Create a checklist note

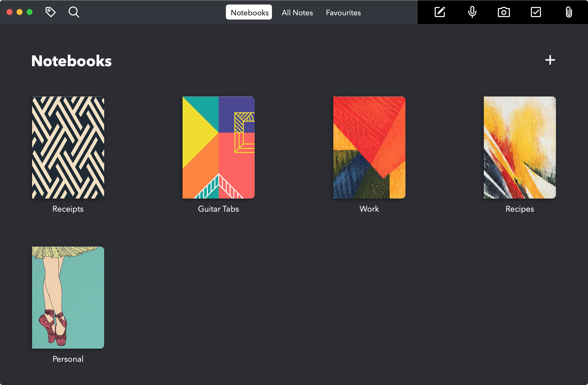(536, 12)
